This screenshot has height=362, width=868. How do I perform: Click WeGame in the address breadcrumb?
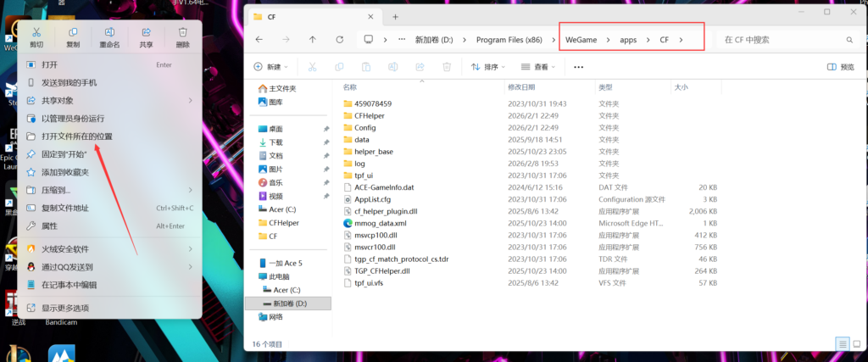point(581,40)
